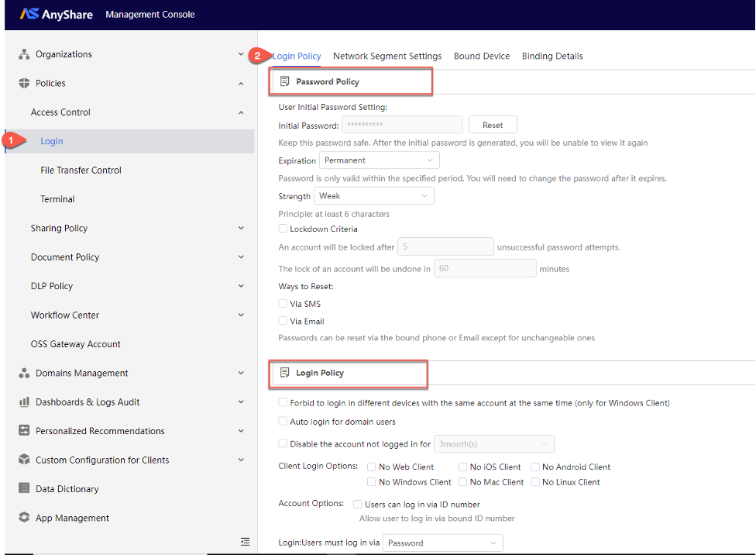Click the Reset initial password button
This screenshot has width=756, height=555.
tap(493, 125)
